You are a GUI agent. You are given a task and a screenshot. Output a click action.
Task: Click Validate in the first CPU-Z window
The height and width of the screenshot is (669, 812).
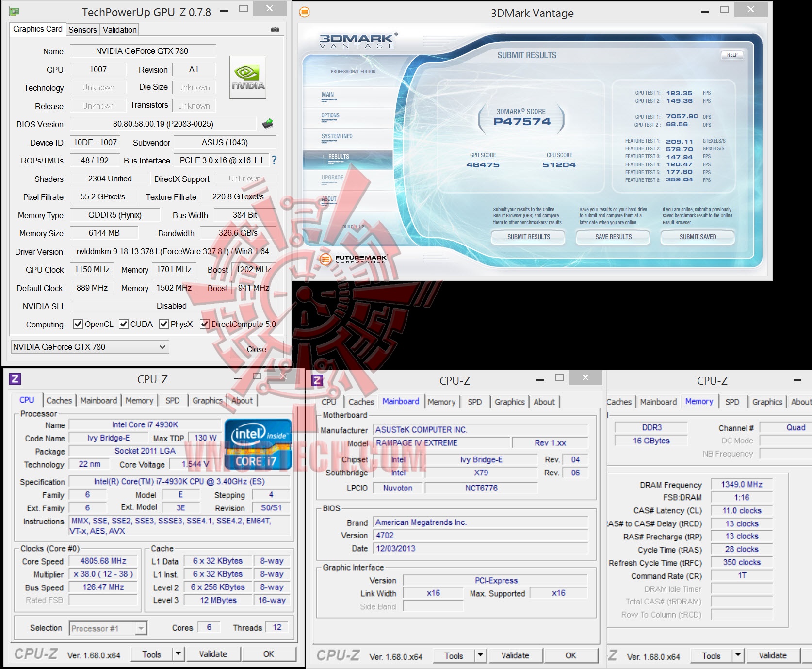[x=213, y=654]
